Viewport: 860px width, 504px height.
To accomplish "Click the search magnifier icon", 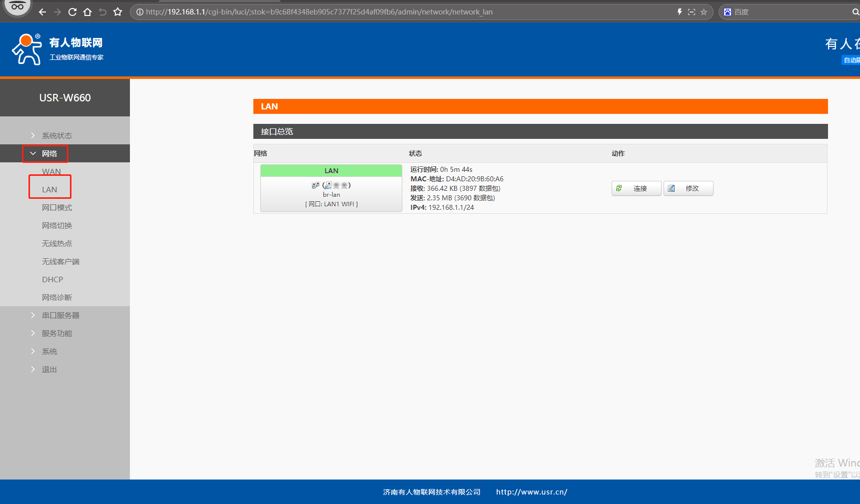I will 855,12.
